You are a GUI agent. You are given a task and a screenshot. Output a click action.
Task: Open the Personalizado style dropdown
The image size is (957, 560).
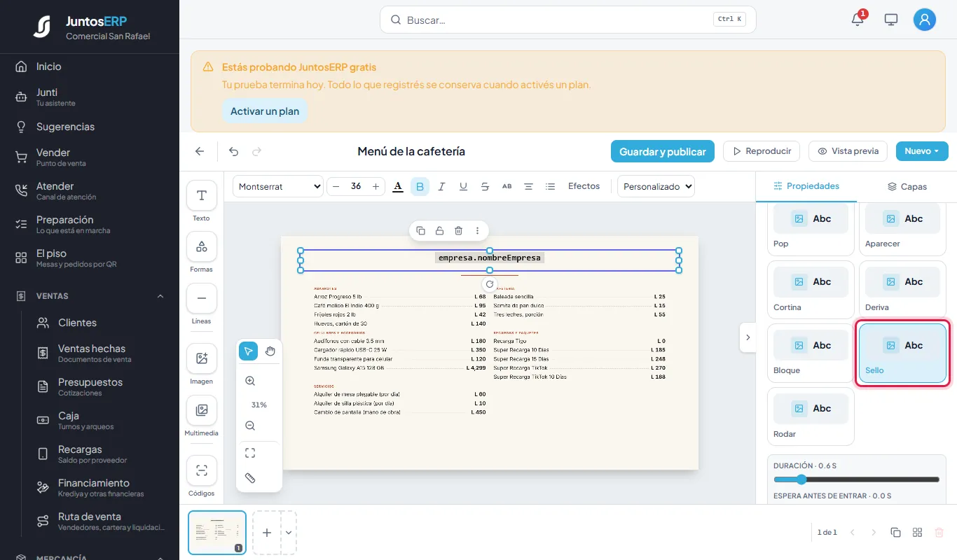pos(656,186)
